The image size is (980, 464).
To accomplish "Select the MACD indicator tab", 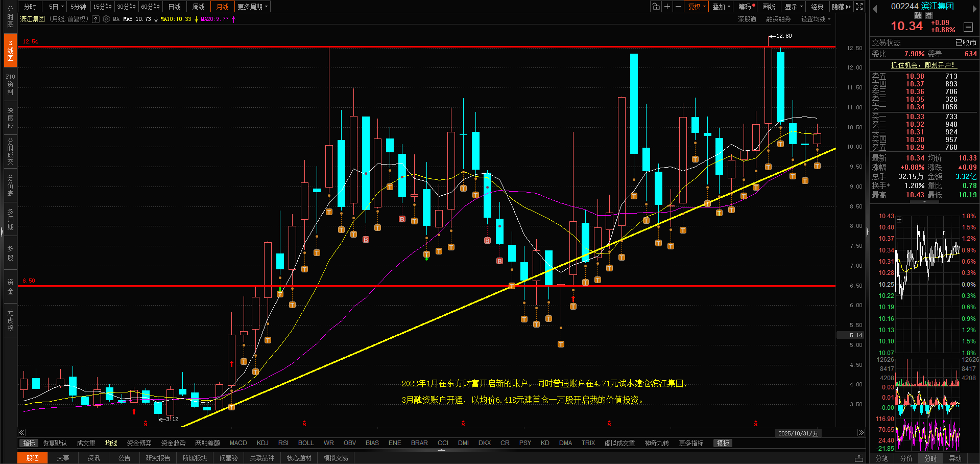I will 238,443.
